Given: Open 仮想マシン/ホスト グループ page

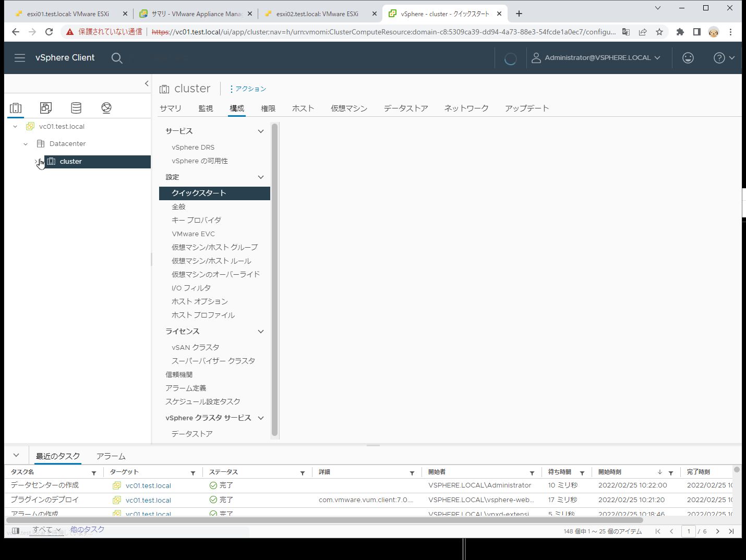Looking at the screenshot, I should point(214,248).
